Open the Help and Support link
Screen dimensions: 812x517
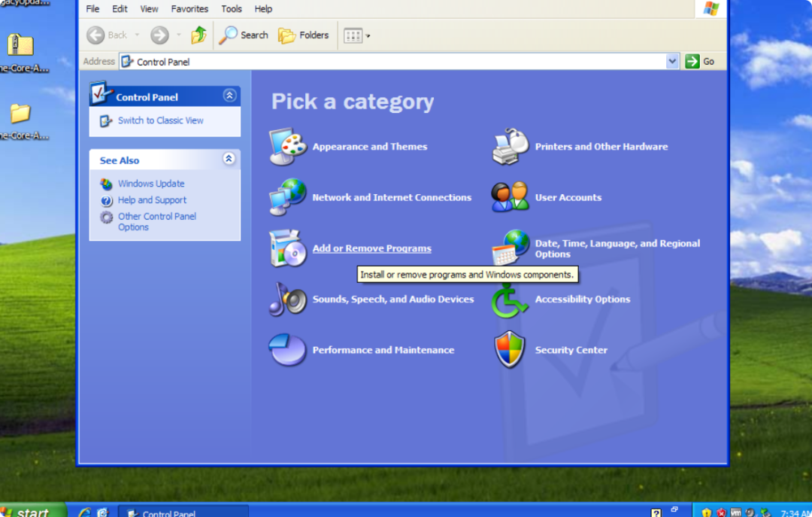click(x=152, y=200)
